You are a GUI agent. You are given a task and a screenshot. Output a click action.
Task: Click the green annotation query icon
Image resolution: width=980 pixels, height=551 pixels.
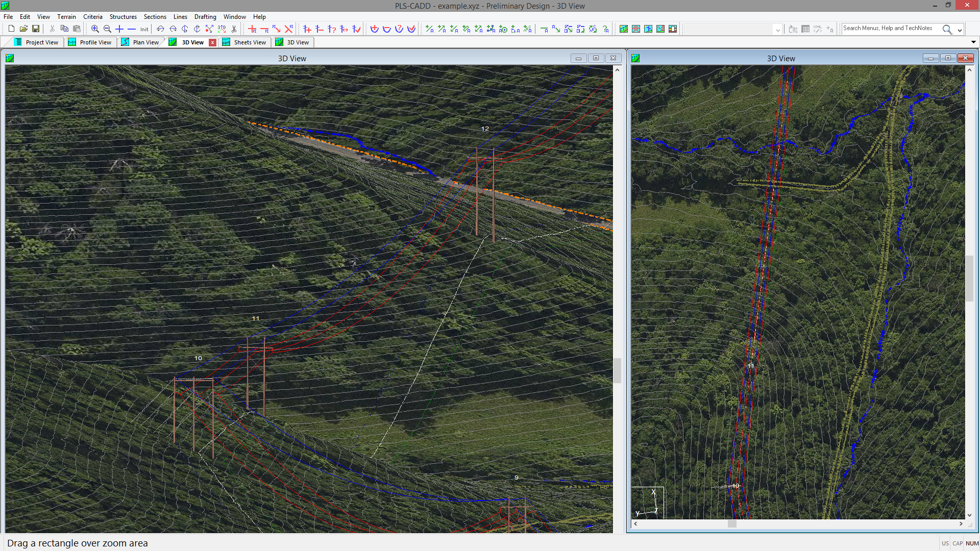pos(605,29)
